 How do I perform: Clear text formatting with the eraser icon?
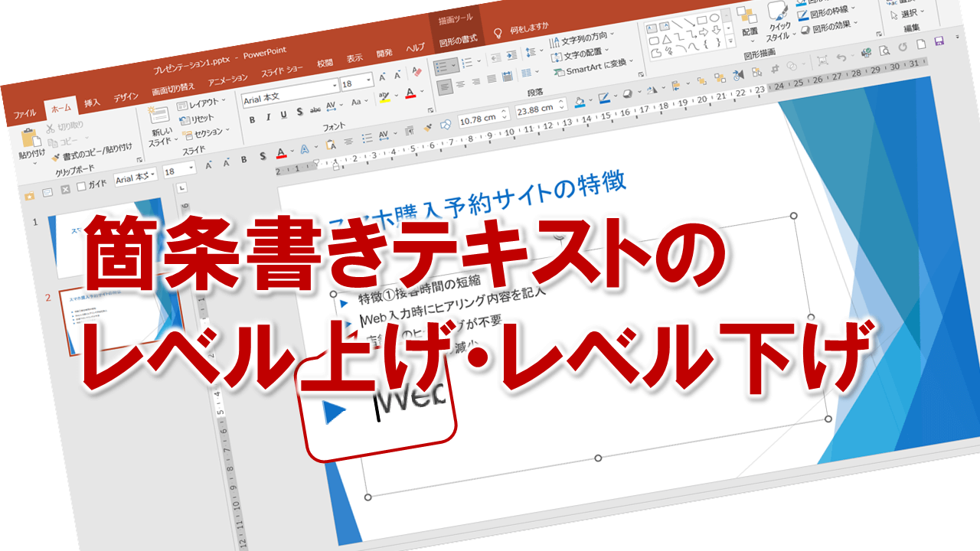416,72
